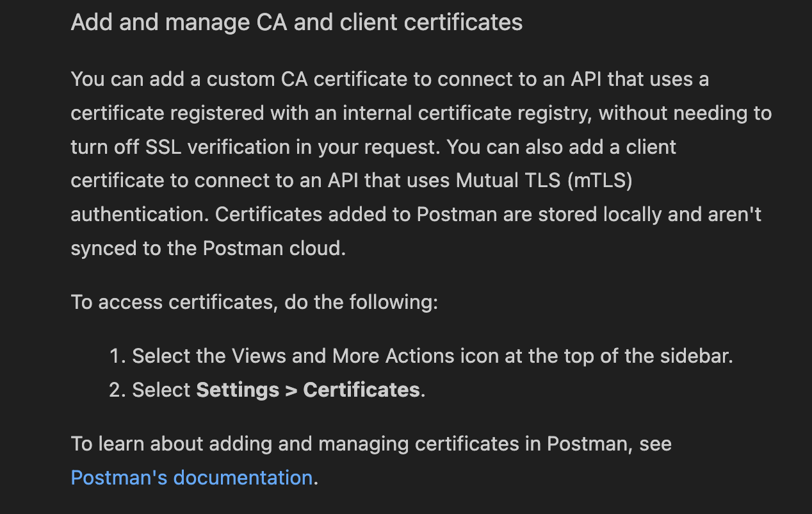Screen dimensions: 812x514
Task: Click the text 'synced to the Postman cloud.'
Action: click(x=208, y=248)
